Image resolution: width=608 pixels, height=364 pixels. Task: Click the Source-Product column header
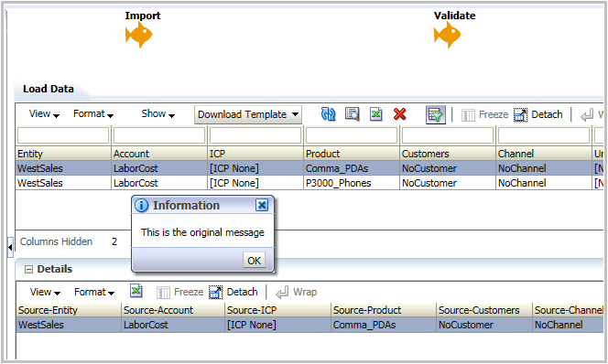pyautogui.click(x=384, y=310)
